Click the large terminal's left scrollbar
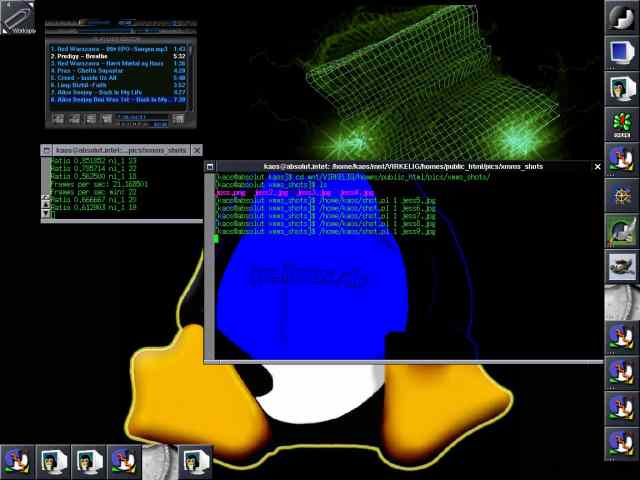Screen dimensions: 640x480 point(209,267)
